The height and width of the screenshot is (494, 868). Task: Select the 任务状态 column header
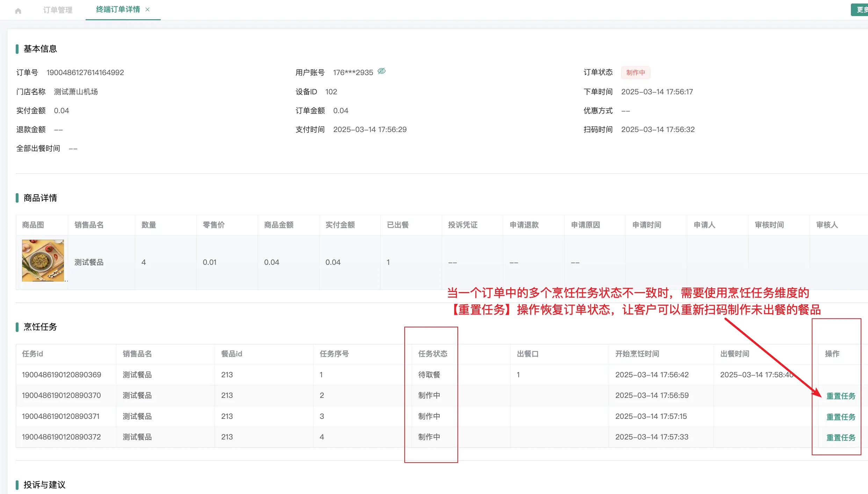(433, 354)
